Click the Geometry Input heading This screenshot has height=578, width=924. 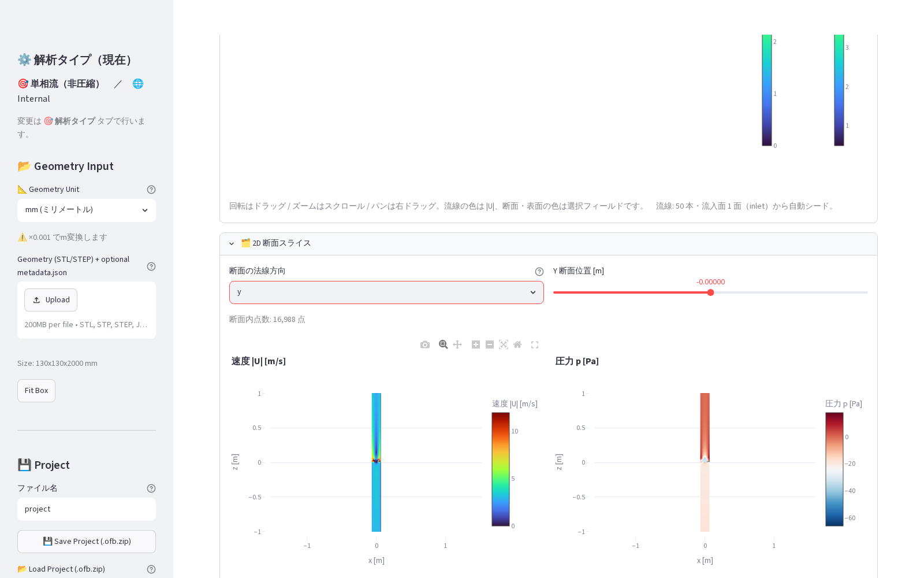click(65, 166)
